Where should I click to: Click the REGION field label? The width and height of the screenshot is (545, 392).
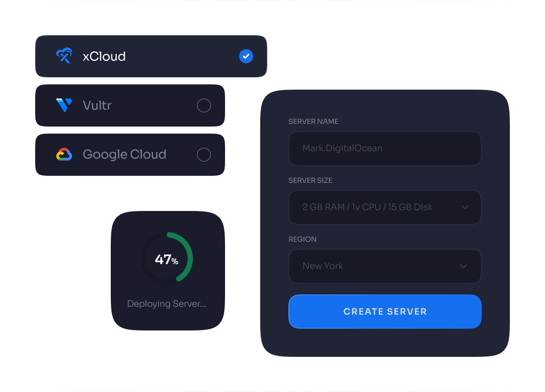tap(302, 240)
